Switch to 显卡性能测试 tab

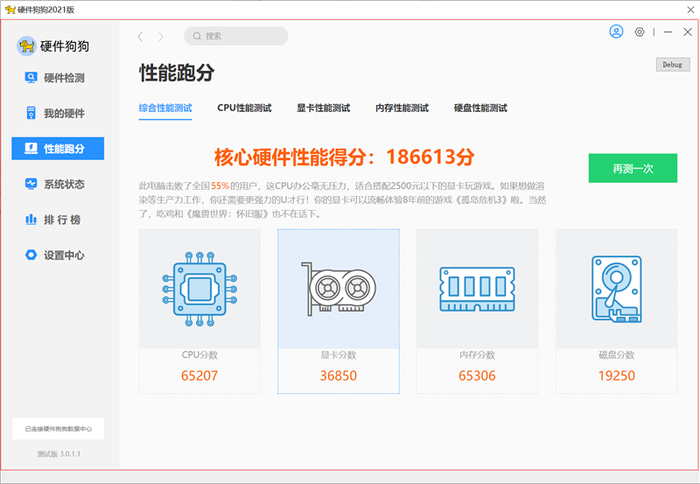pos(323,108)
